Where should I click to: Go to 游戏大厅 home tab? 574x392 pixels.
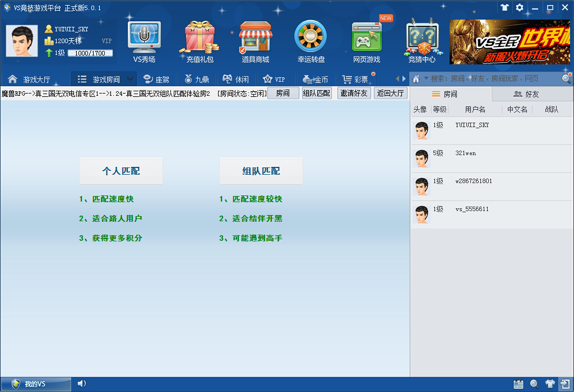29,79
